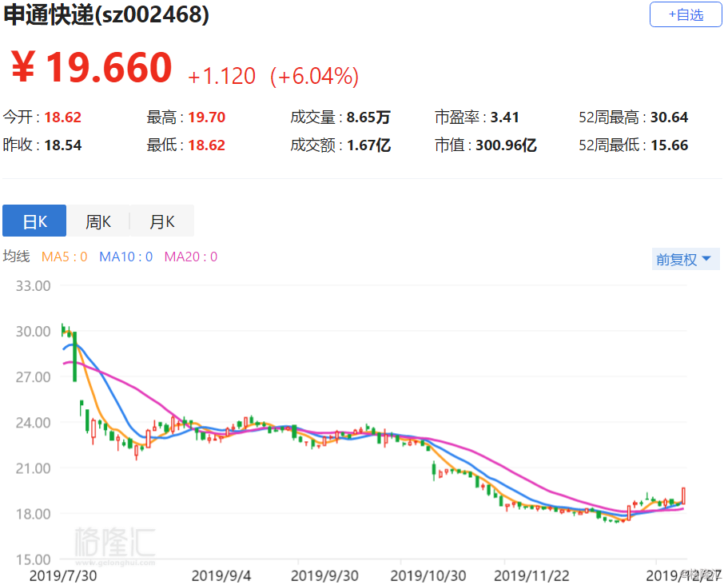
Task: Switch to 日K daily chart tab
Action: pos(34,221)
